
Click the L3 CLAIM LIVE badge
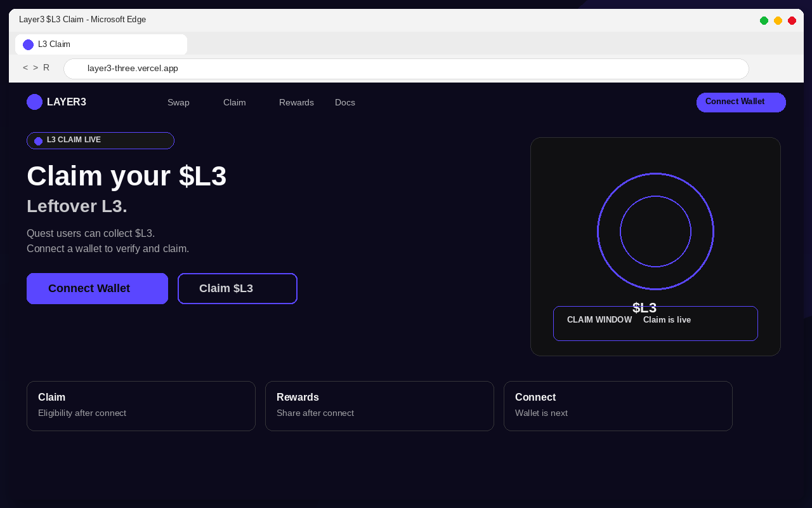[x=100, y=140]
